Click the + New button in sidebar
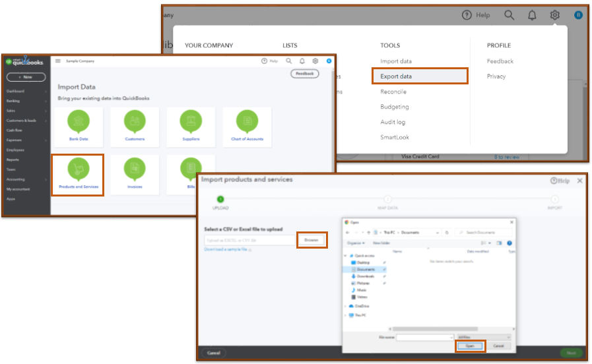The image size is (592, 364). coord(26,77)
